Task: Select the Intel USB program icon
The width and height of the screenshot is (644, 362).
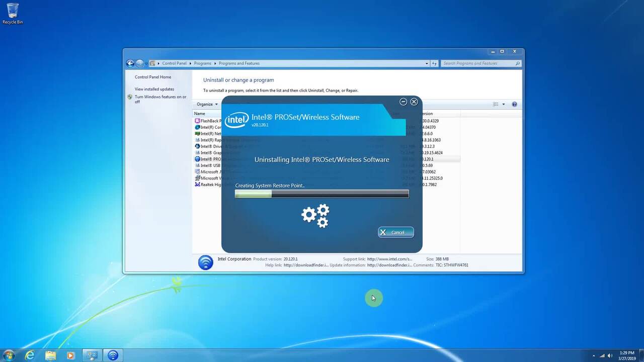Action: 197,165
